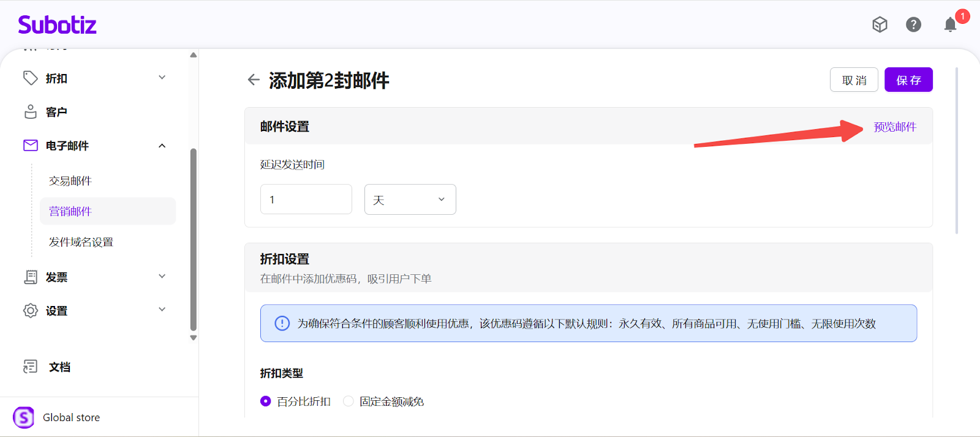
Task: Click the 文档 document icon in sidebar
Action: [x=30, y=367]
